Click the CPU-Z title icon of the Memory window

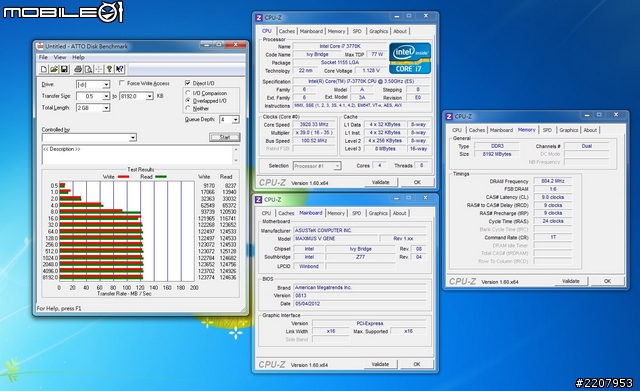tap(449, 117)
